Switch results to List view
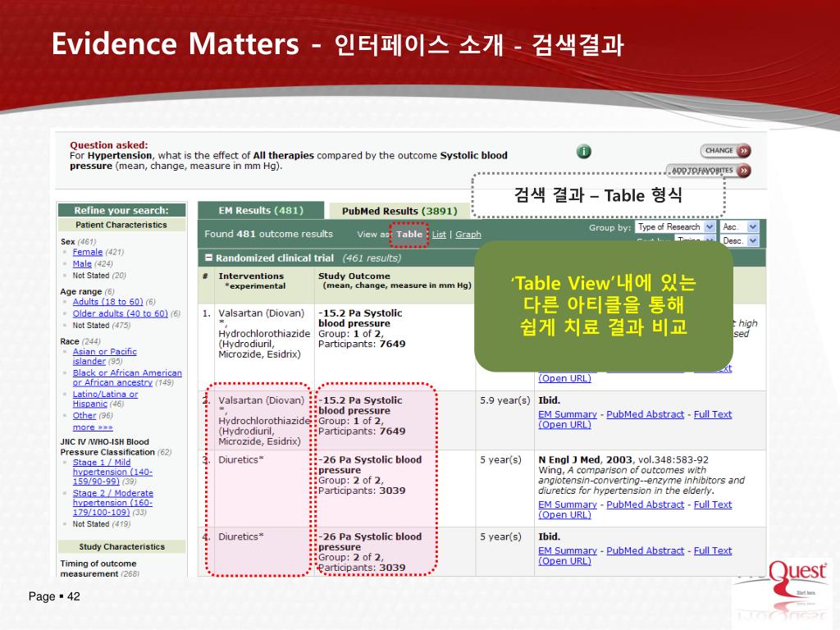Viewport: 840px width, 630px height. pyautogui.click(x=439, y=235)
